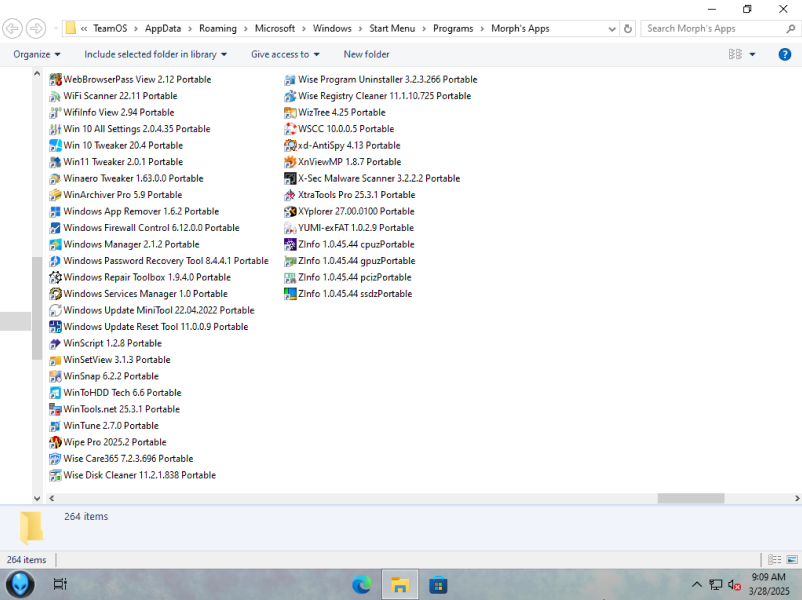The height and width of the screenshot is (600, 802).
Task: Open the Start alien-head button on taskbar
Action: tap(20, 584)
